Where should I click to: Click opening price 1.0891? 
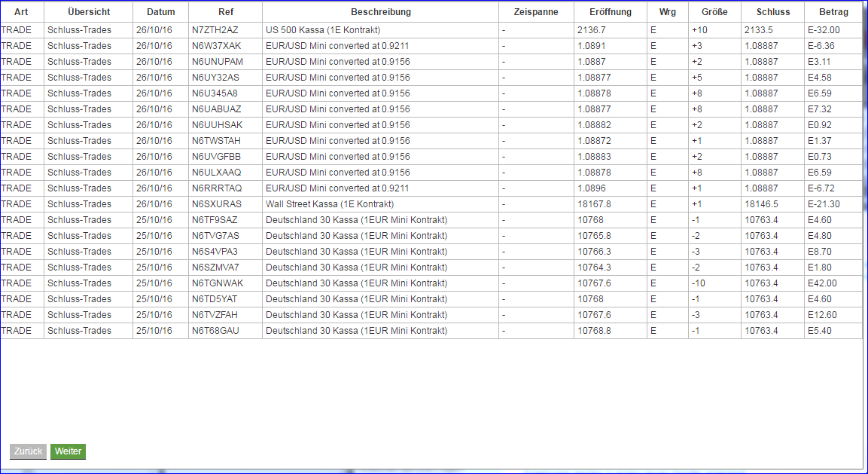(x=592, y=45)
